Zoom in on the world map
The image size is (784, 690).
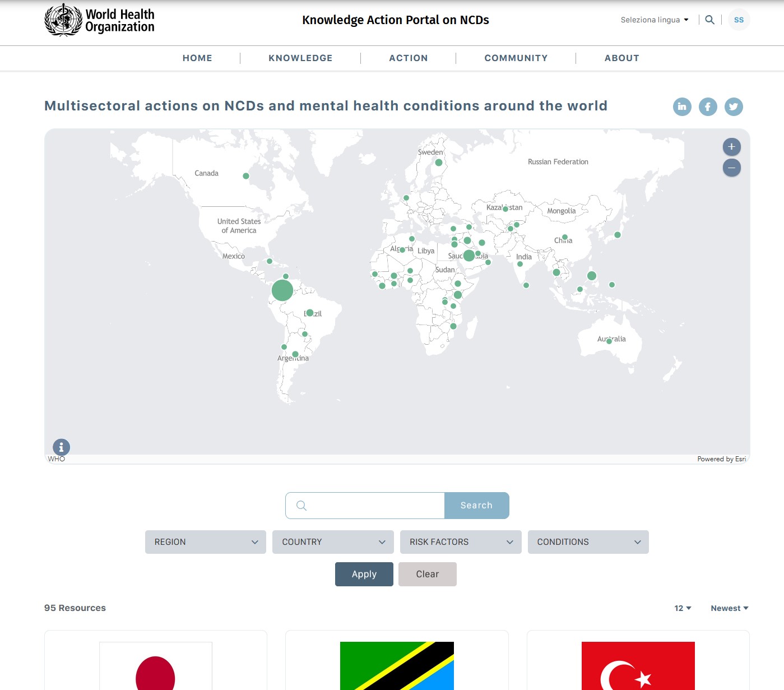[x=731, y=147]
